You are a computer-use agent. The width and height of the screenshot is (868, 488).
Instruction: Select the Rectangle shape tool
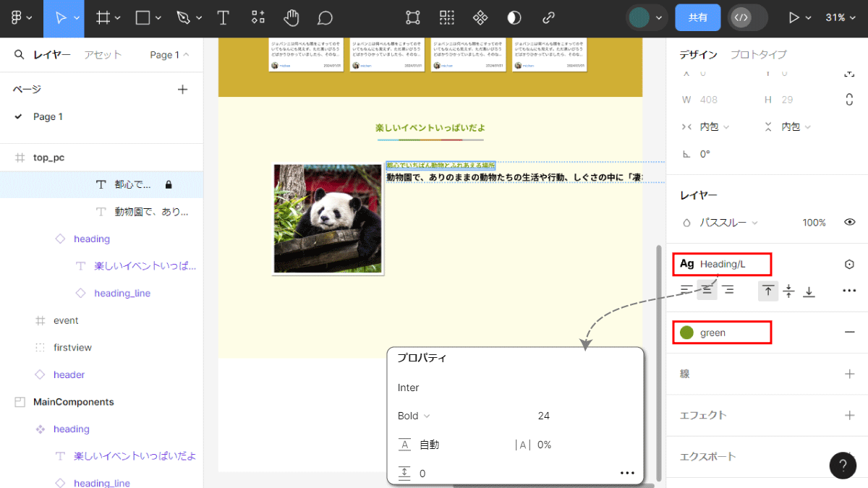pyautogui.click(x=143, y=17)
